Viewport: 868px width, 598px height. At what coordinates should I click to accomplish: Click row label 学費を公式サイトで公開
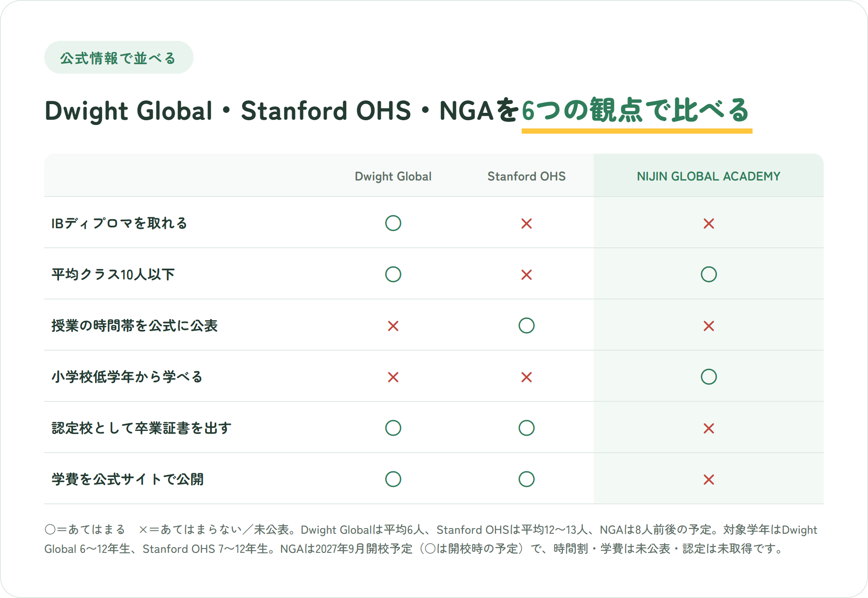(x=128, y=479)
